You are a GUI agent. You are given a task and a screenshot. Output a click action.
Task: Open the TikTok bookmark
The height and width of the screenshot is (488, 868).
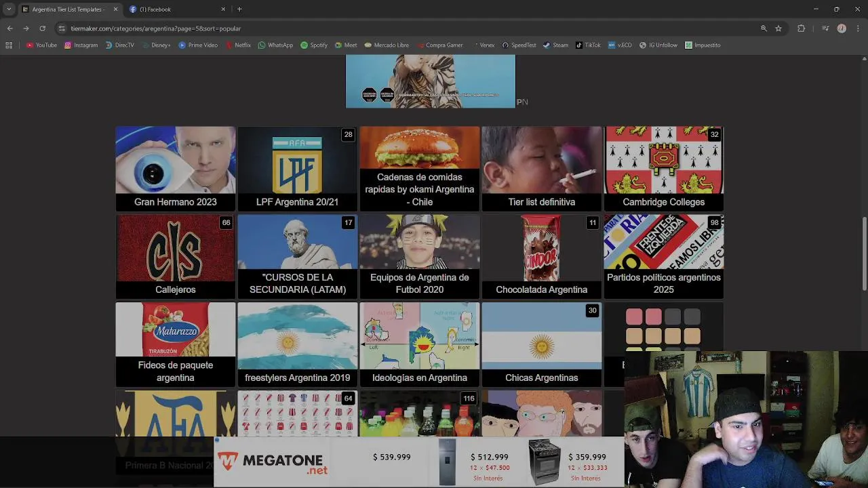click(588, 45)
